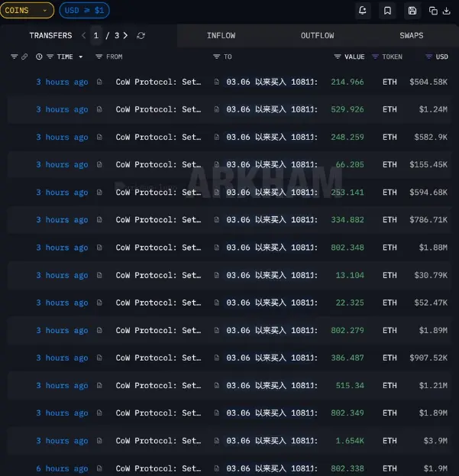Open recipient address in 66.205 ETH row
The image size is (459, 476).
tap(272, 164)
